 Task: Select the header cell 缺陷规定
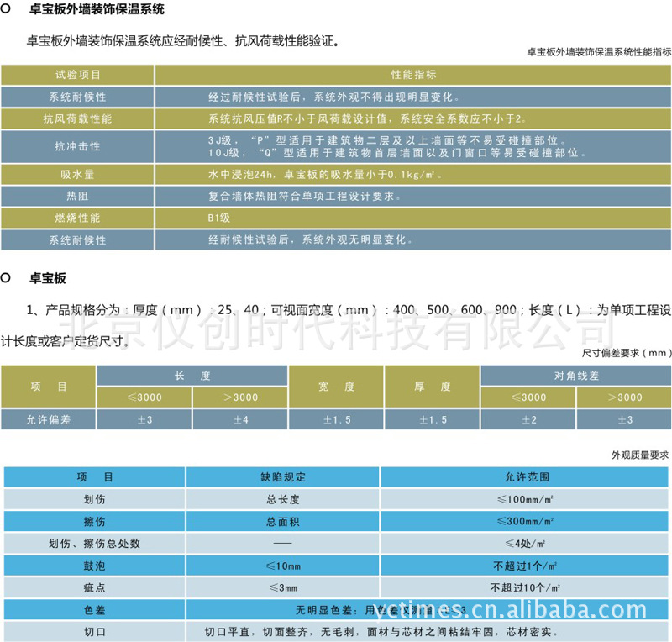pos(283,477)
